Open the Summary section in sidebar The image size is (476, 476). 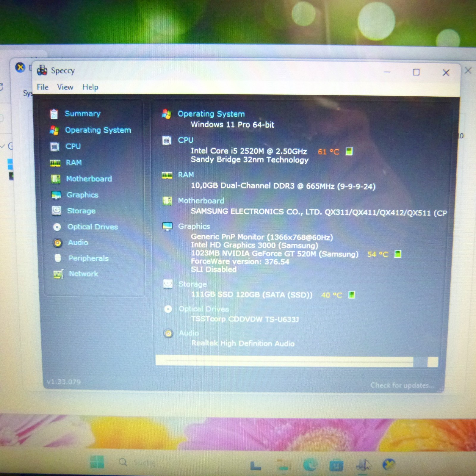[82, 114]
